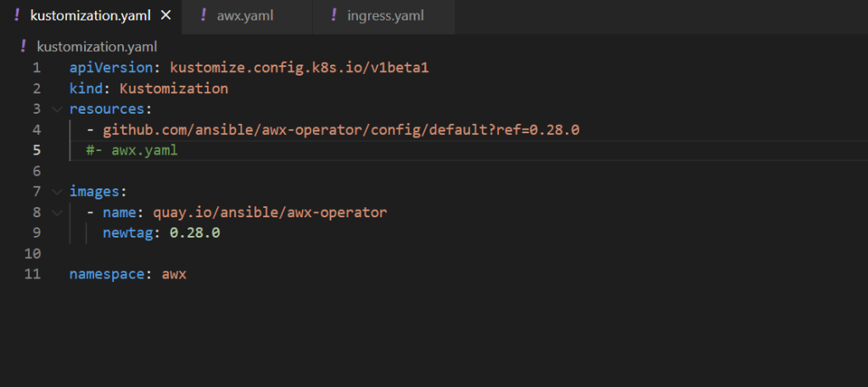The height and width of the screenshot is (387, 868).
Task: Fold the images block chevron
Action: pyautogui.click(x=56, y=192)
